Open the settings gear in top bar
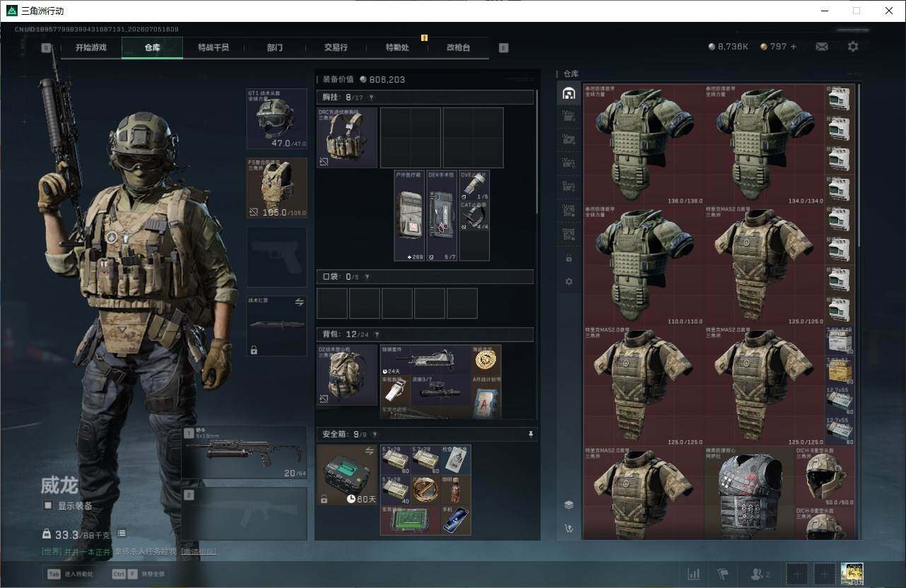906x588 pixels. (853, 47)
